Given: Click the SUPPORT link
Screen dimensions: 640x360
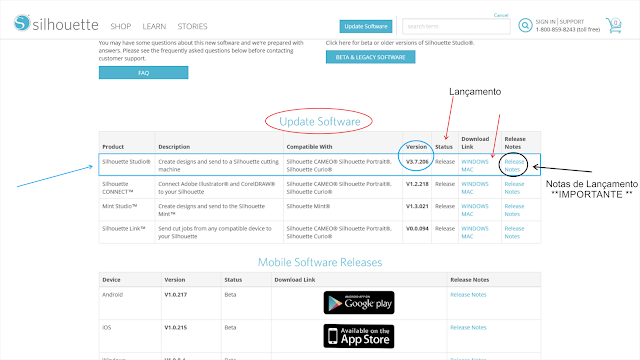Looking at the screenshot, I should [x=572, y=22].
